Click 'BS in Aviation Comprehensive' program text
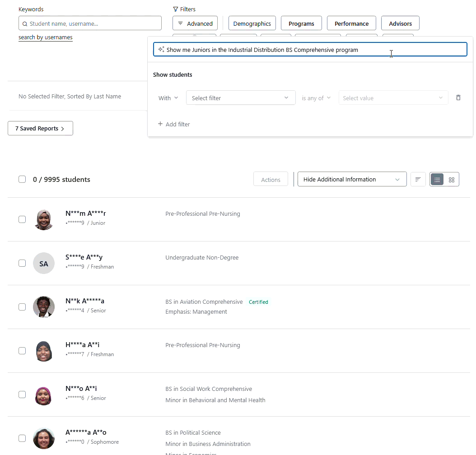Screen dimensions: 476x455 click(x=204, y=302)
